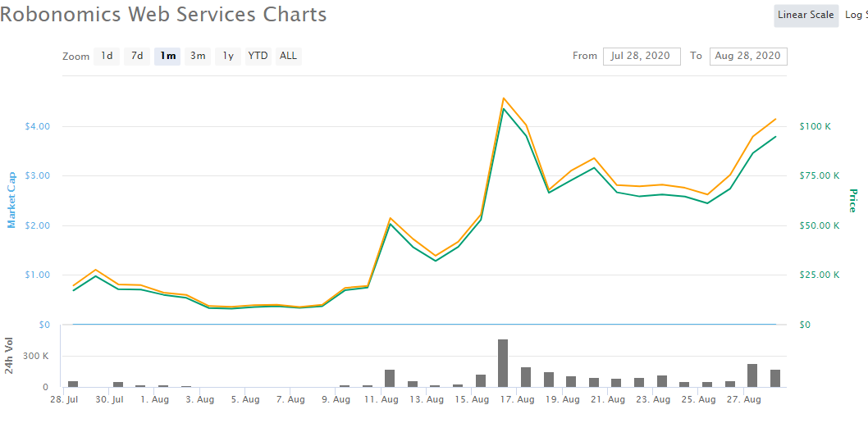Click the 25. Aug date label

[700, 399]
